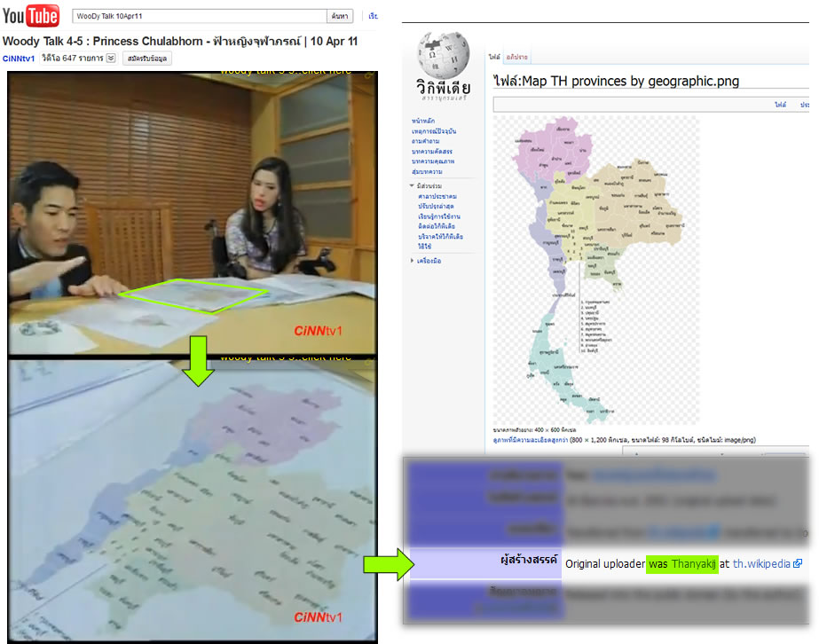Click the bottom video frame showing the map close-up
819x644 pixels.
point(193,499)
